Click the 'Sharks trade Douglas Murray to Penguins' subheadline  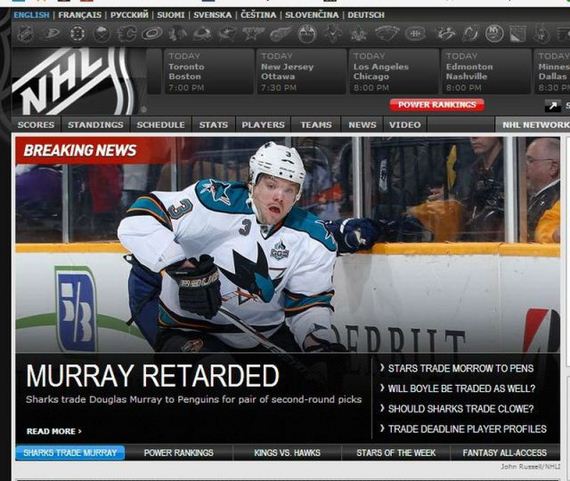click(x=194, y=400)
